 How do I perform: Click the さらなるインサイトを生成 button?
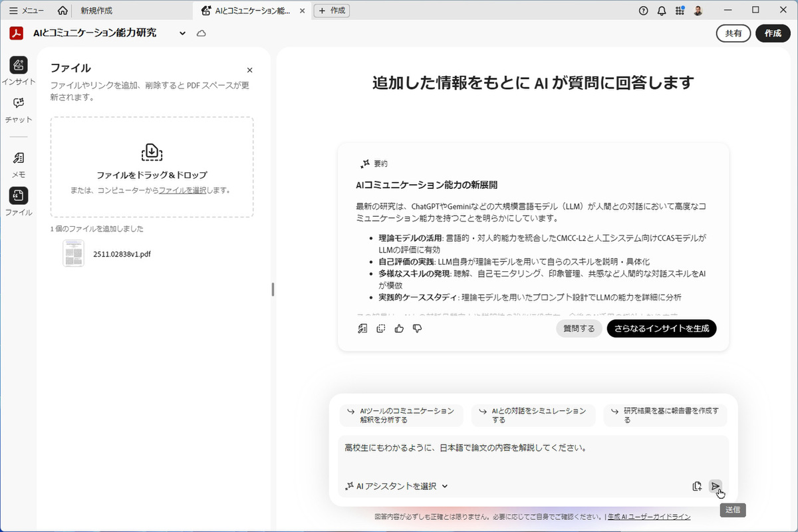[x=662, y=329]
